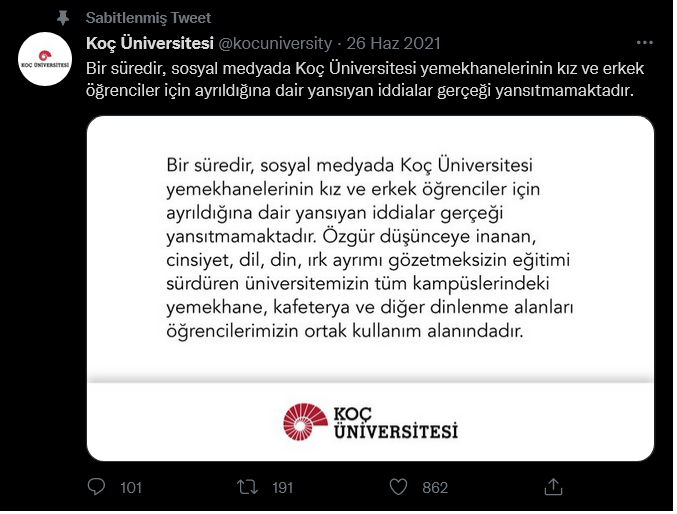
Task: Open the share tweet icon
Action: 551,487
